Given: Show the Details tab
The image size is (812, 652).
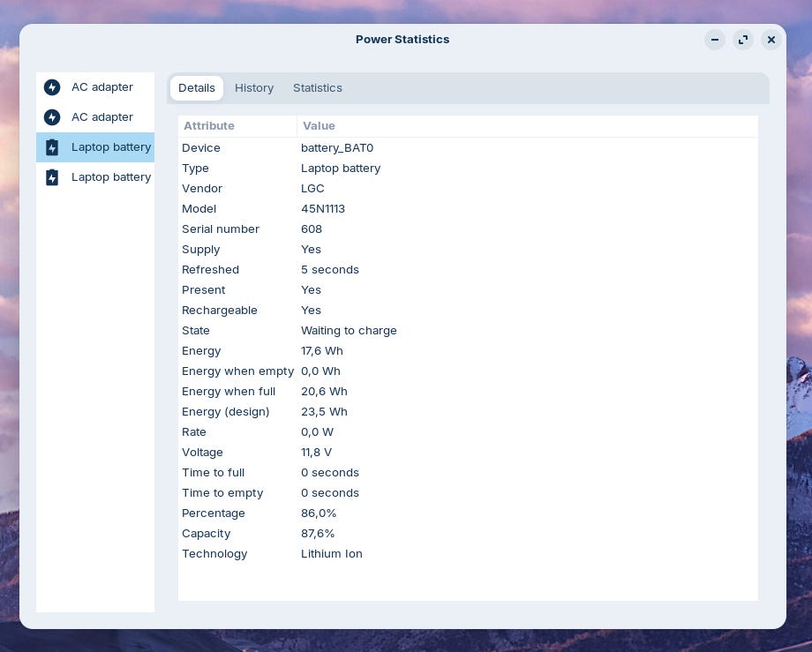Looking at the screenshot, I should (x=196, y=88).
